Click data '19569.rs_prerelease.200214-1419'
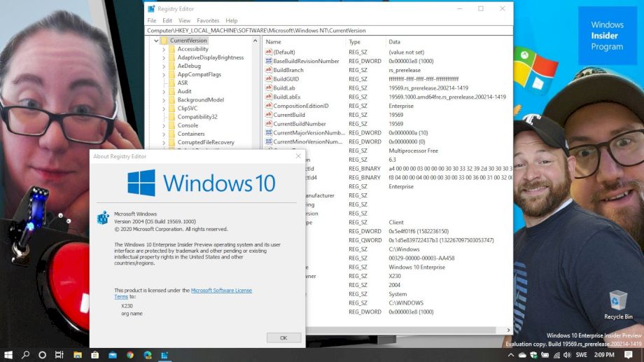This screenshot has height=362, width=644. coord(428,88)
